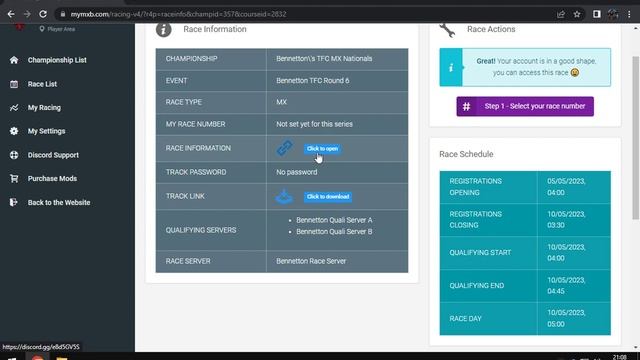Bookmark this page with the star icon
This screenshot has width=640, height=360.
[577, 14]
